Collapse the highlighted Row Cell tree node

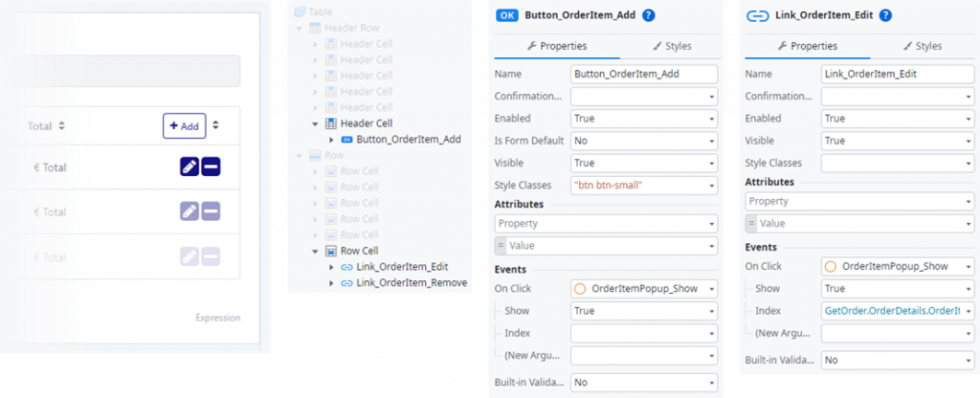316,251
